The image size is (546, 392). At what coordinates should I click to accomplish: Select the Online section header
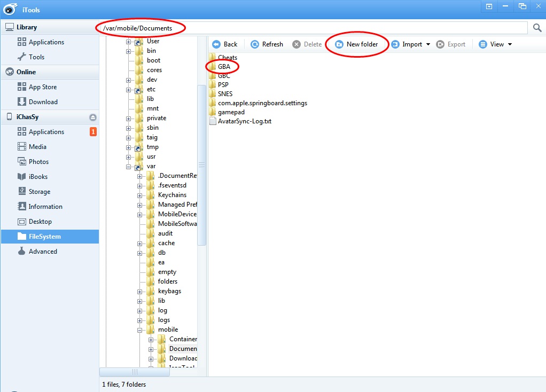pos(50,72)
